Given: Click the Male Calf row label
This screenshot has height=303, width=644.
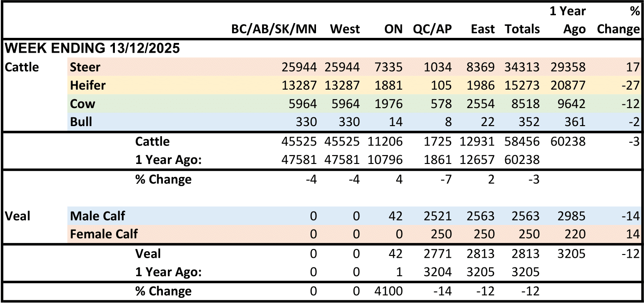Looking at the screenshot, I should 97,216.
